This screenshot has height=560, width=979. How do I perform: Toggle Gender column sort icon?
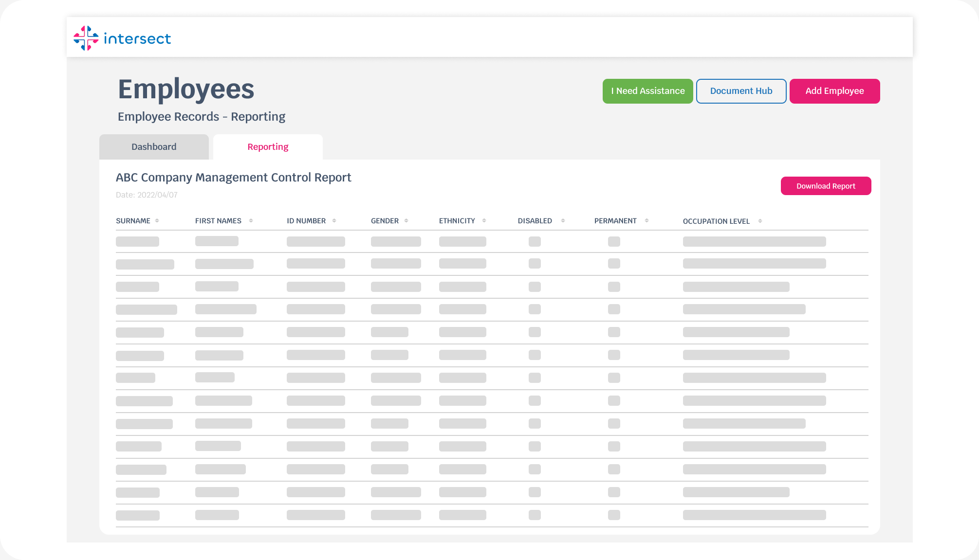(x=406, y=221)
